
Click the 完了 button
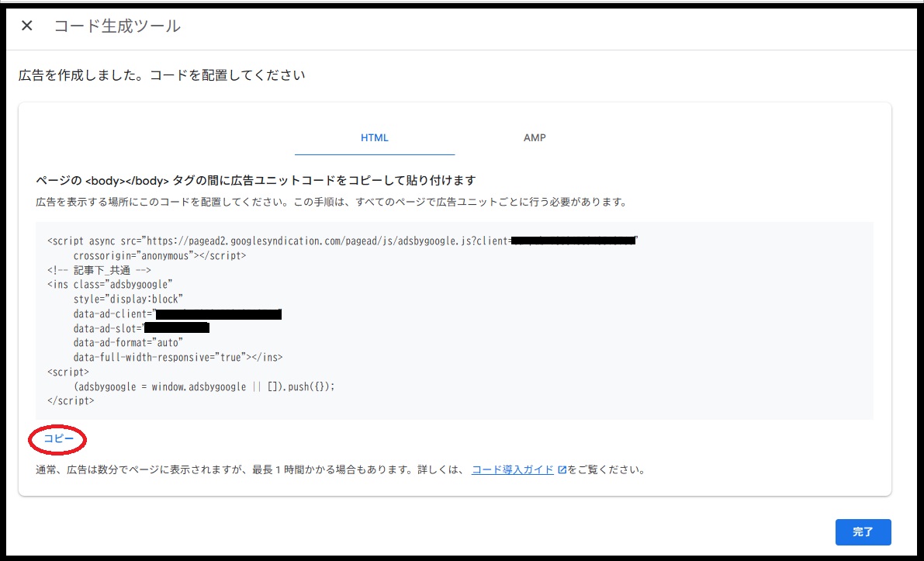tap(863, 532)
